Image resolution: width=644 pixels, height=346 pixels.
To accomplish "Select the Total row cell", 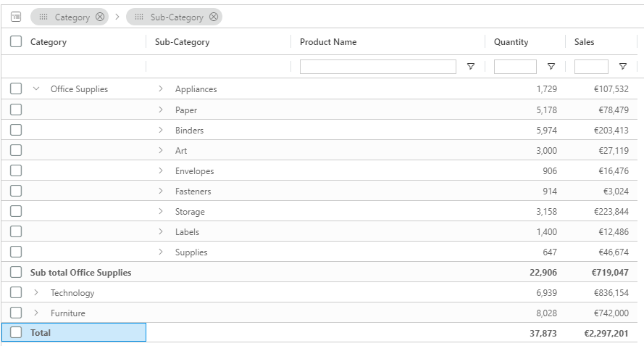I will click(x=80, y=333).
